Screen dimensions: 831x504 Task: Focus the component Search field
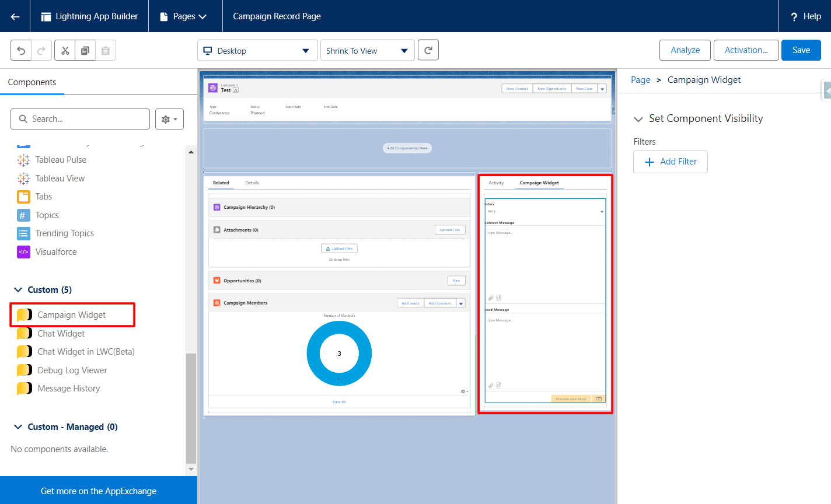(80, 119)
